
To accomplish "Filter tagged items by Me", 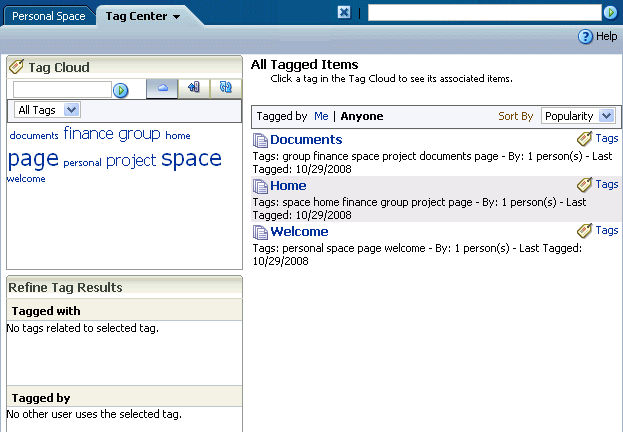I will [x=321, y=116].
